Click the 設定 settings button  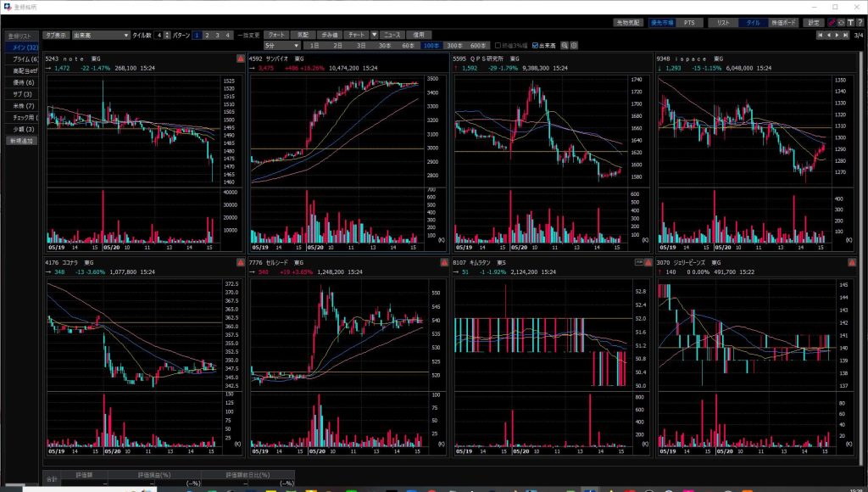point(814,23)
